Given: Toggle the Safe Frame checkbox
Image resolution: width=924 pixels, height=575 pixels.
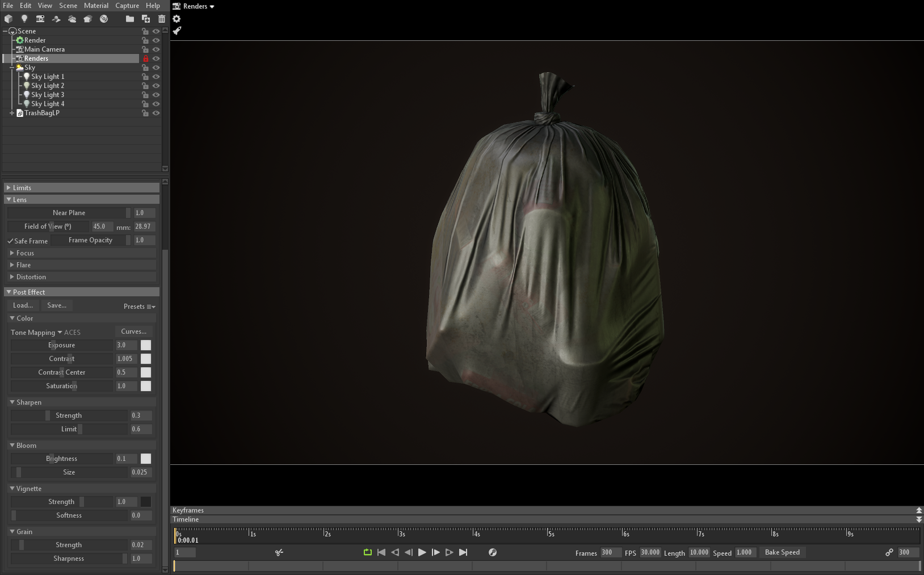Looking at the screenshot, I should point(11,241).
